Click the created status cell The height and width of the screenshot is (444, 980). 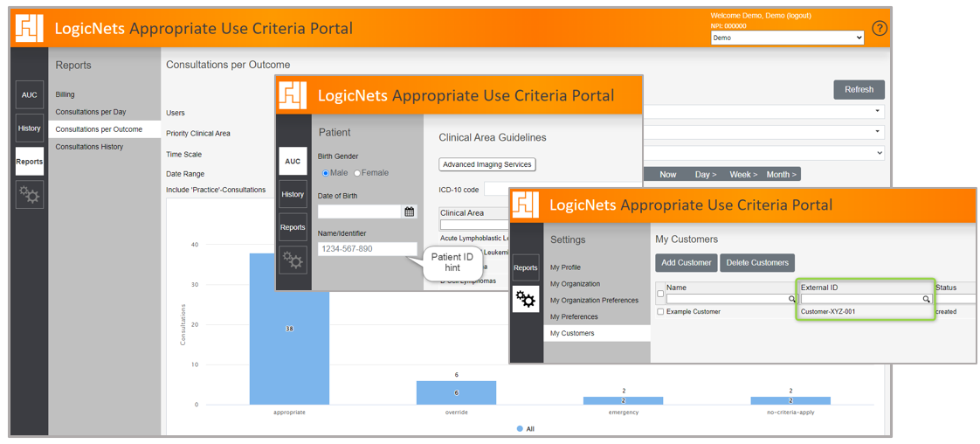[x=946, y=311]
